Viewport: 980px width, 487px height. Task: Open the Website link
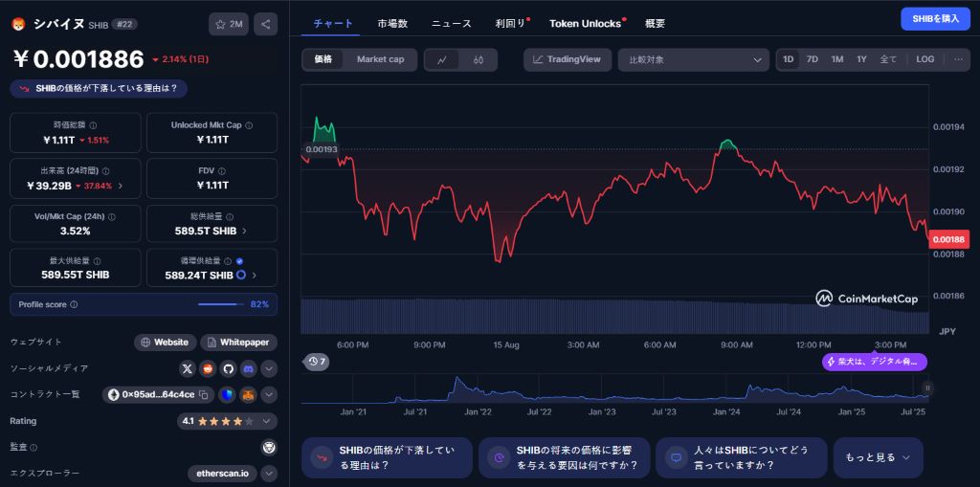click(x=165, y=343)
